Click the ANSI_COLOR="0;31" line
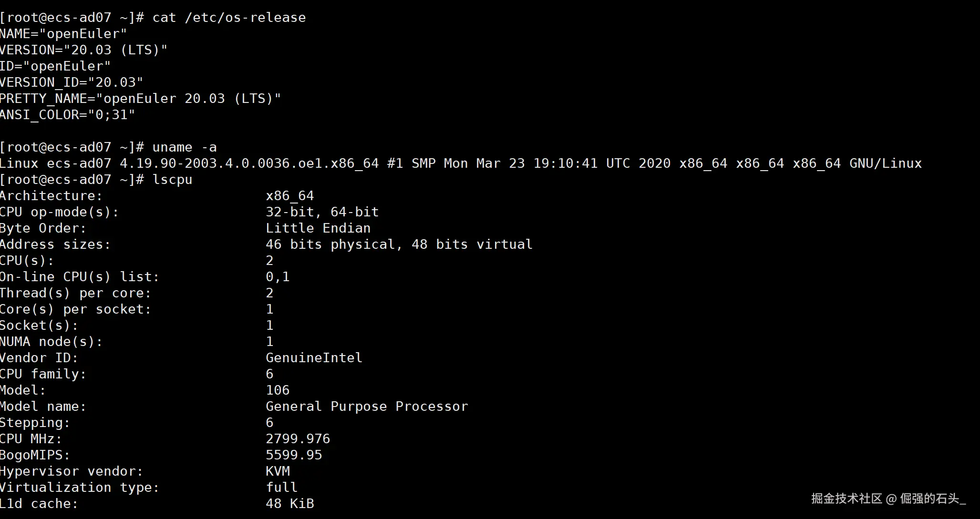Screen dimensions: 980x519 pyautogui.click(x=67, y=115)
